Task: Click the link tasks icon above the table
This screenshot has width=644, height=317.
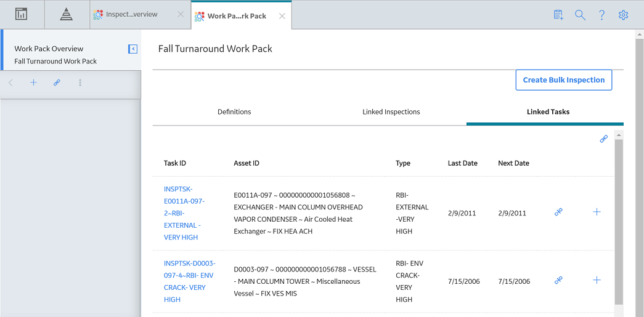Action: [x=604, y=139]
